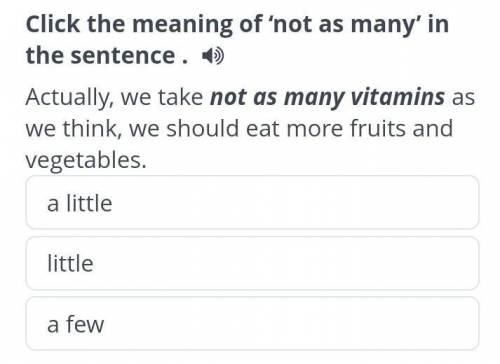
Task: Click the bold italic 'not as many vitamins' phrase
Action: 327,98
